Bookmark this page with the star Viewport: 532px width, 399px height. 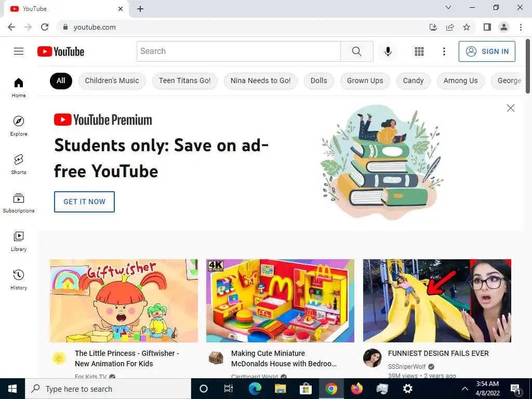(x=467, y=27)
